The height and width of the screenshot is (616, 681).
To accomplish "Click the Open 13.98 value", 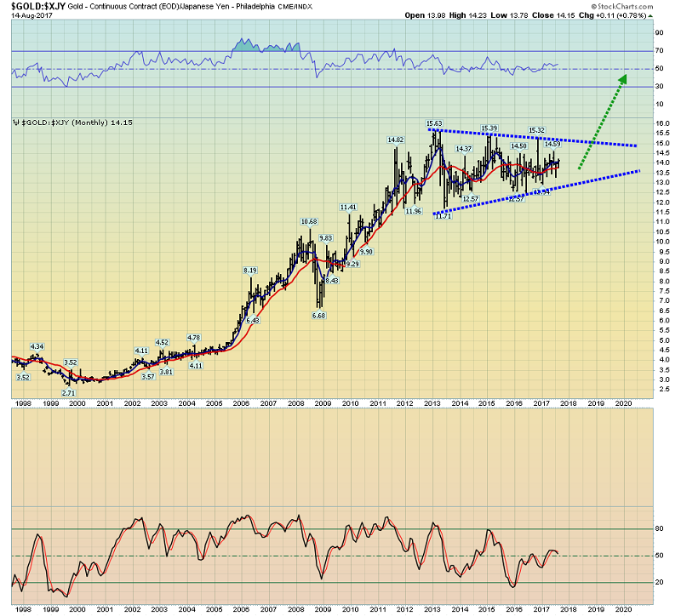I will pos(425,15).
